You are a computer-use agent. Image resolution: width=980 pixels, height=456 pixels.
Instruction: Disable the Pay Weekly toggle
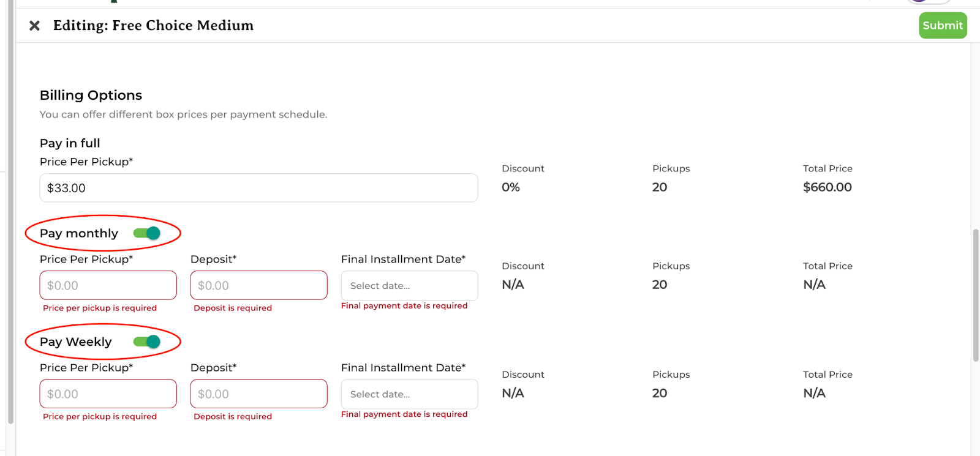tap(147, 342)
